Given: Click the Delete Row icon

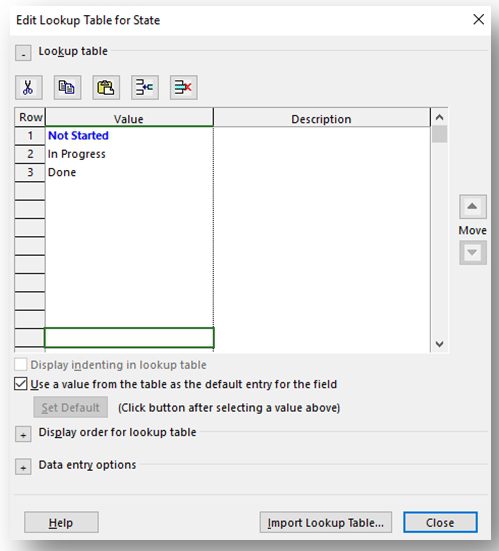Looking at the screenshot, I should click(183, 87).
